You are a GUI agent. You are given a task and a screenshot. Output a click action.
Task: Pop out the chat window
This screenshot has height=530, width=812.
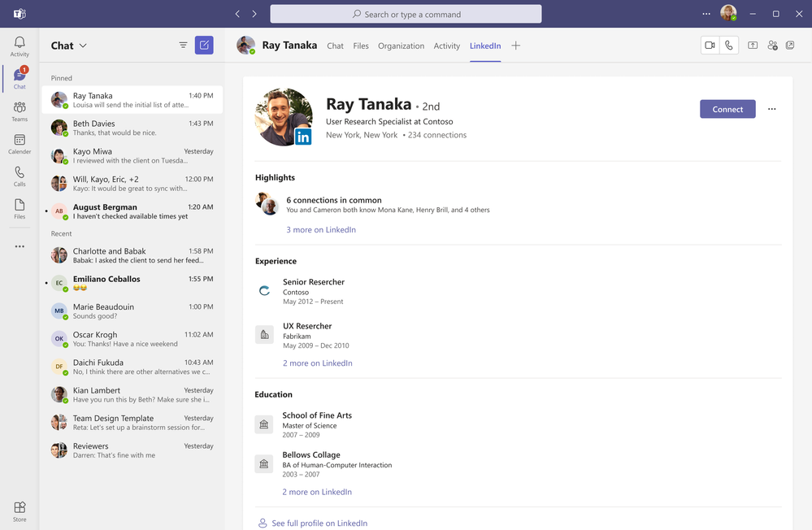790,45
